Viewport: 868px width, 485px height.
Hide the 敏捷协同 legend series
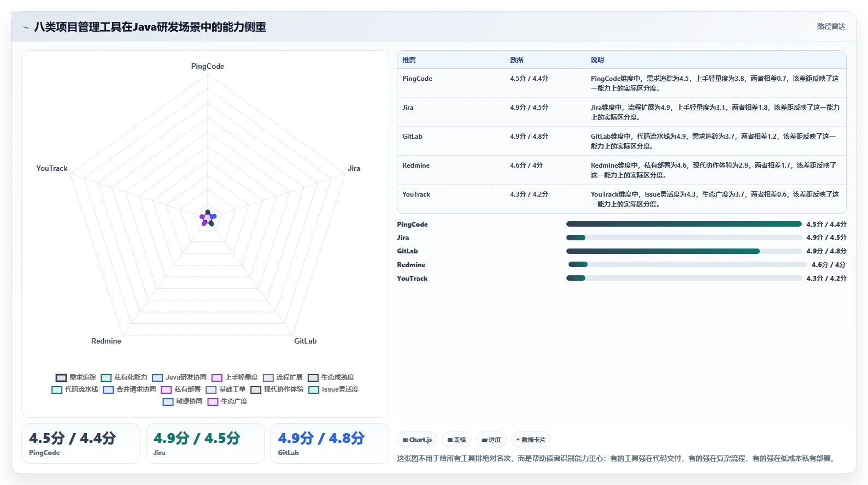point(183,401)
